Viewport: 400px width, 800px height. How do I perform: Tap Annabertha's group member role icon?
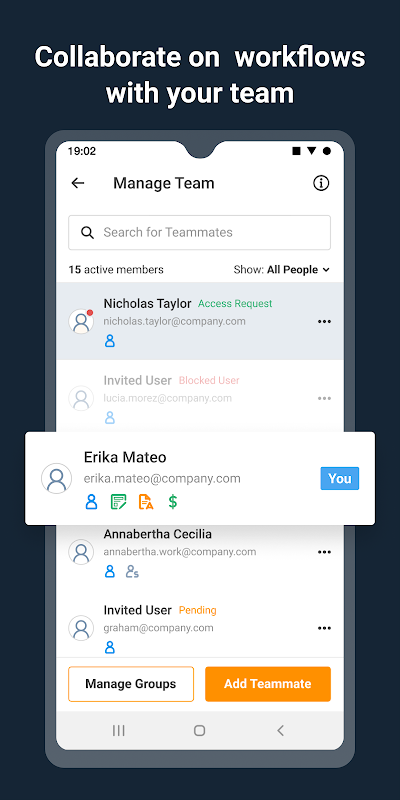tap(132, 571)
